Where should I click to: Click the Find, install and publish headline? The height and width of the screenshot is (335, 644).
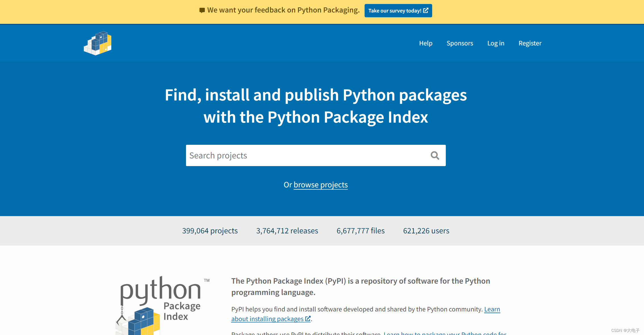pyautogui.click(x=316, y=106)
